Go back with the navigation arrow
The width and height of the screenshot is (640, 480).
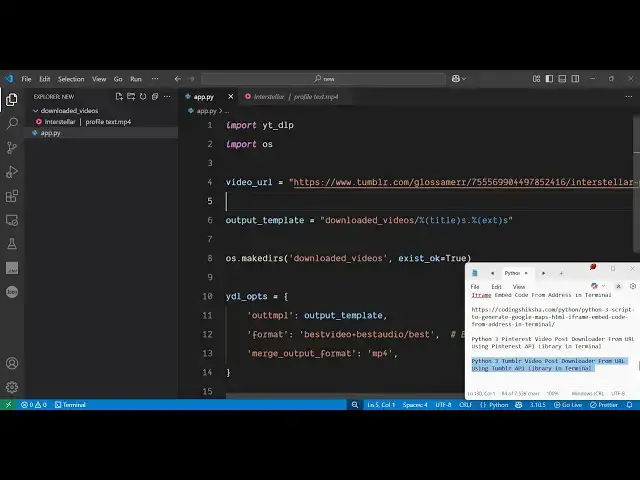(x=178, y=79)
